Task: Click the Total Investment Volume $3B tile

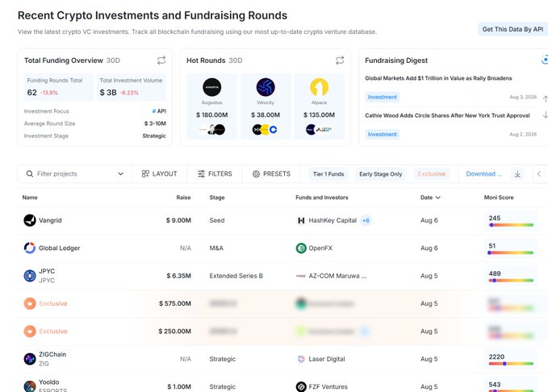Action: [x=132, y=87]
